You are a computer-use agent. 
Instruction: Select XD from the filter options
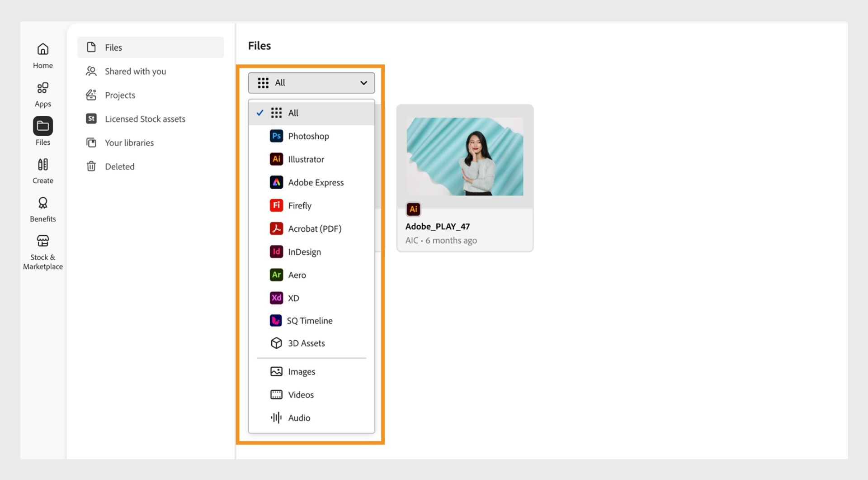point(294,298)
